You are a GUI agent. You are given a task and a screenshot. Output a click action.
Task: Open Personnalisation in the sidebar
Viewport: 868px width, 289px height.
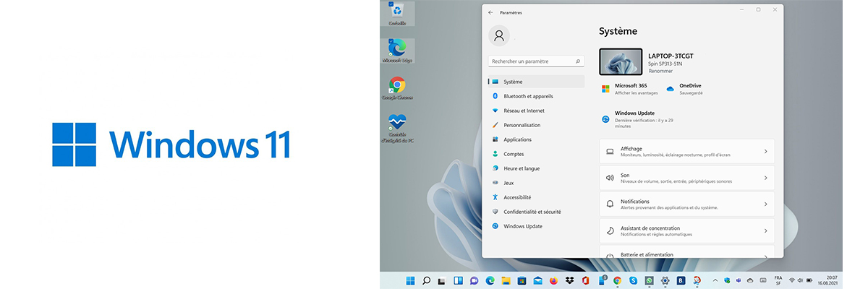click(x=536, y=125)
